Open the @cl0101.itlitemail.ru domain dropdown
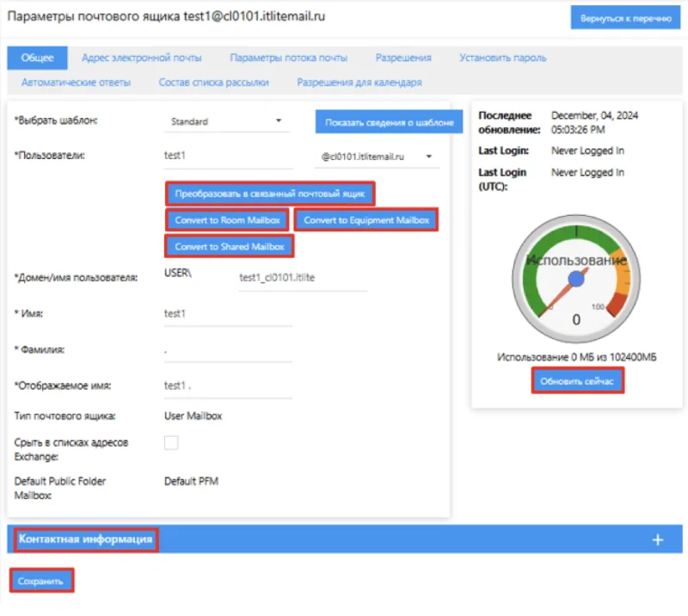Viewport: 688px width, 616px height. 375,157
